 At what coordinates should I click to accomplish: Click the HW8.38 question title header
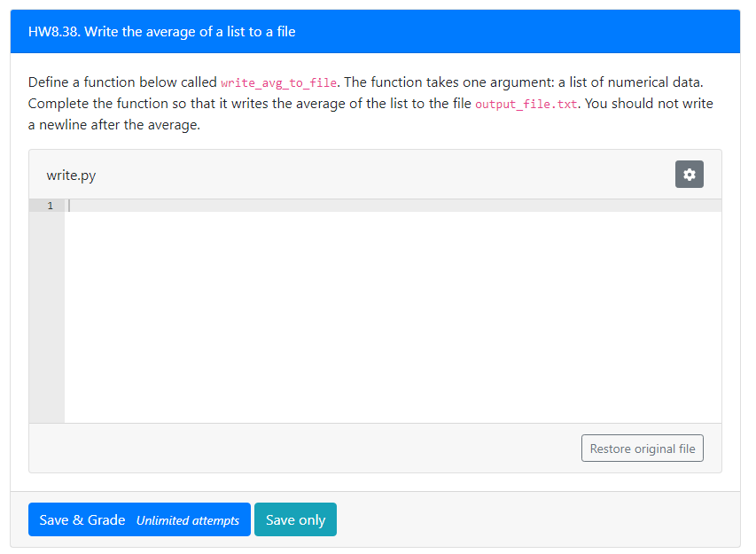(x=161, y=32)
